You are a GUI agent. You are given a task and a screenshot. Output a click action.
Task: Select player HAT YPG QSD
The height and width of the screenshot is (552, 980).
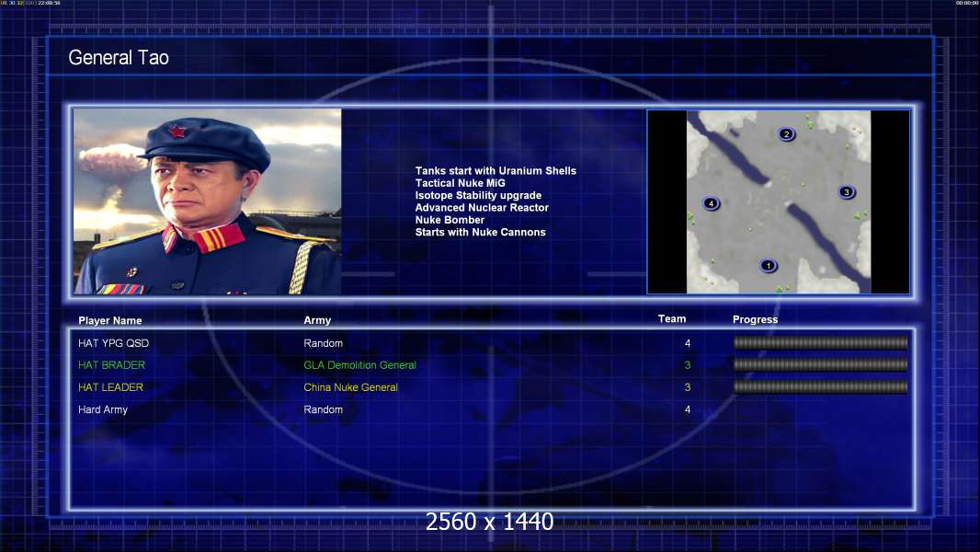point(113,343)
